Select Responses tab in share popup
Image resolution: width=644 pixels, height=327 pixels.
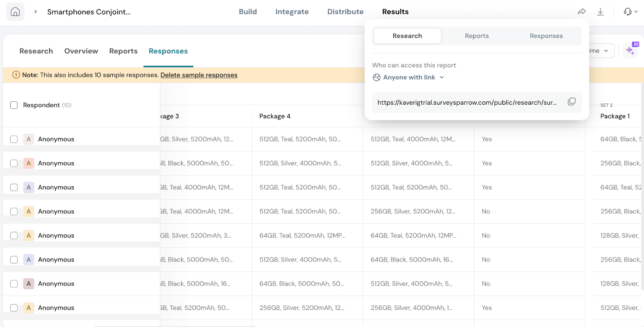546,36
